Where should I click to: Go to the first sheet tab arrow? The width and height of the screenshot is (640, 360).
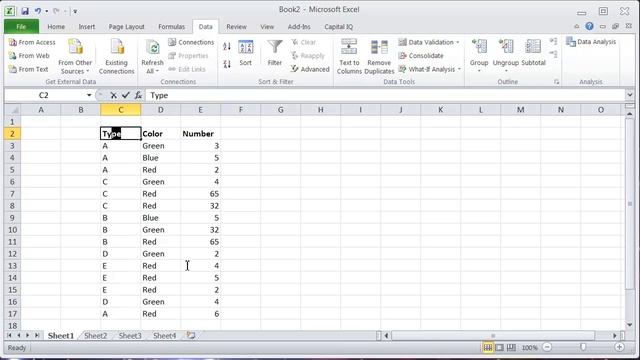pos(9,336)
